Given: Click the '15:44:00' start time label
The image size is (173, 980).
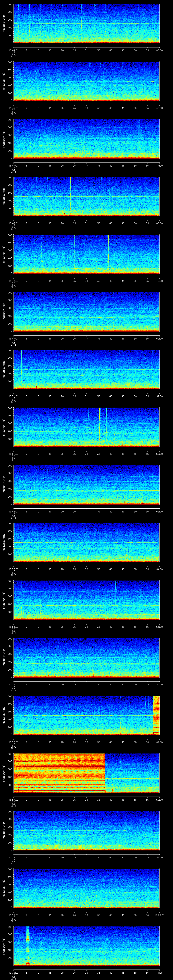Looking at the screenshot, I should tap(13, 50).
